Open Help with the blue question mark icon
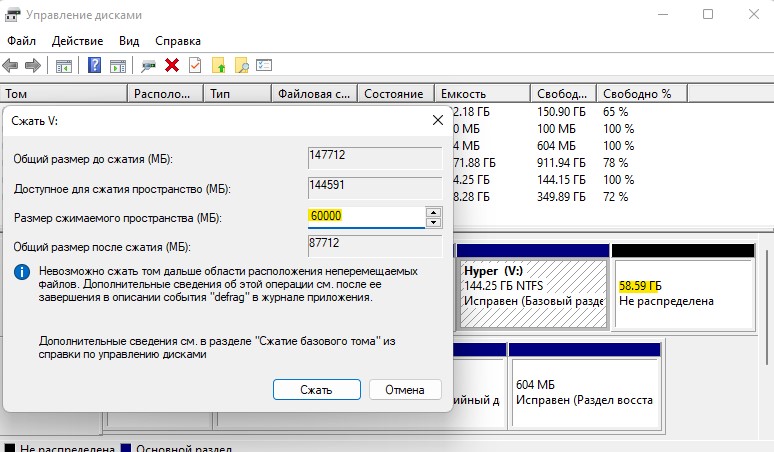774x452 pixels. coord(94,65)
